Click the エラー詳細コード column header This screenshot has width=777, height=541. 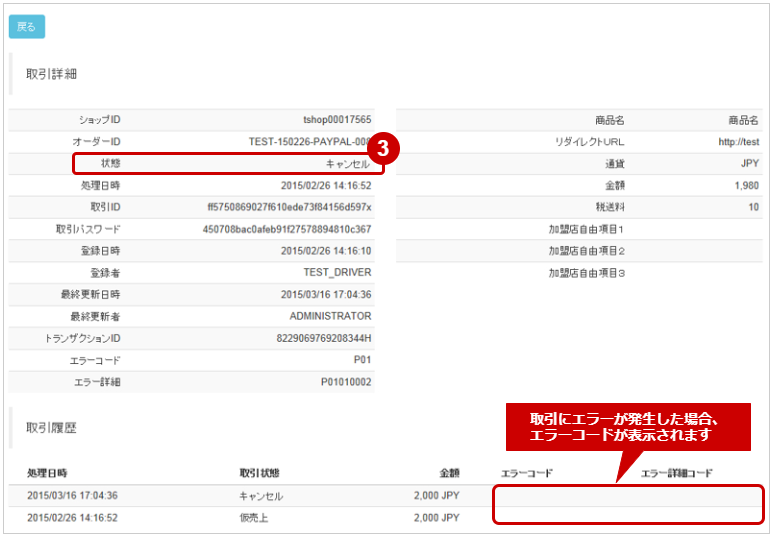pos(676,473)
